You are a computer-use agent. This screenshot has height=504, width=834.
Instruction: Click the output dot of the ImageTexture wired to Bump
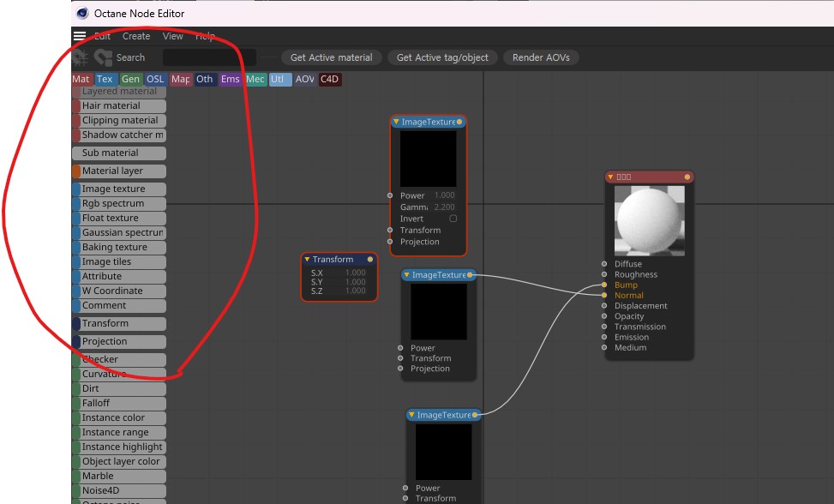(x=475, y=415)
